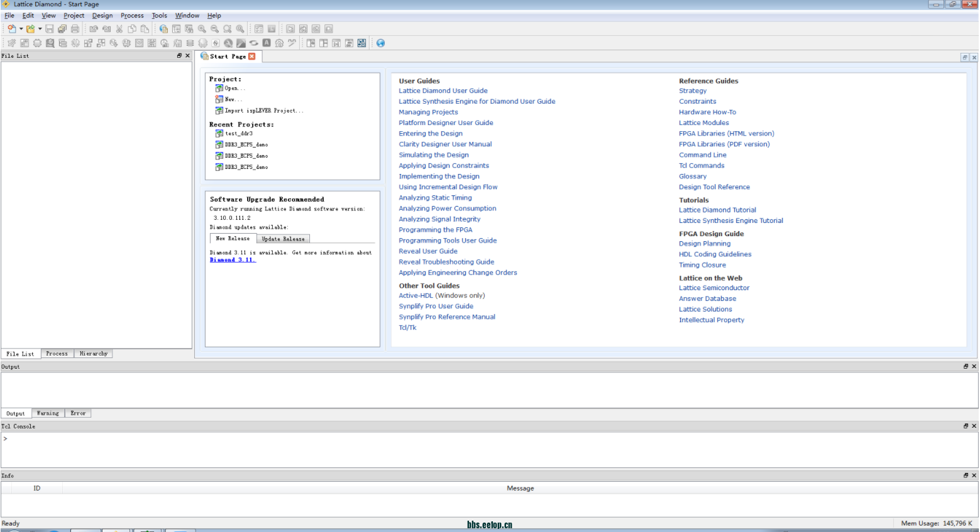The width and height of the screenshot is (980, 532).
Task: Click the Redo toolbar icon
Action: coord(106,29)
